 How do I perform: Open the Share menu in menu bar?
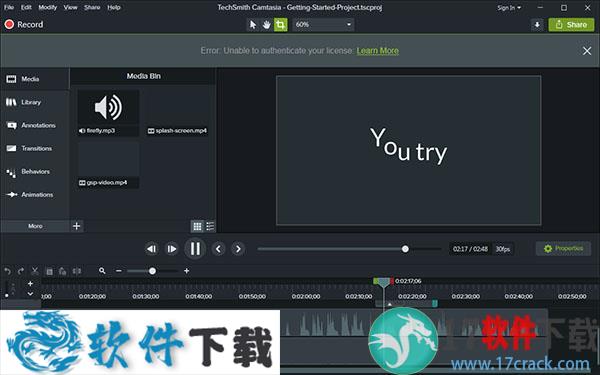click(x=92, y=7)
